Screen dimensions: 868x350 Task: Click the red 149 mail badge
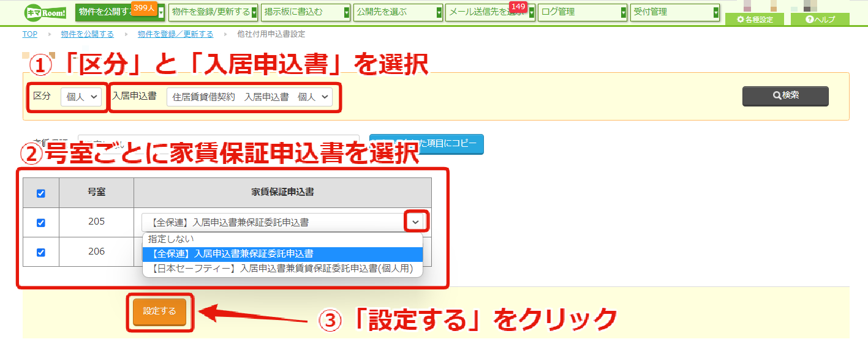click(x=518, y=7)
